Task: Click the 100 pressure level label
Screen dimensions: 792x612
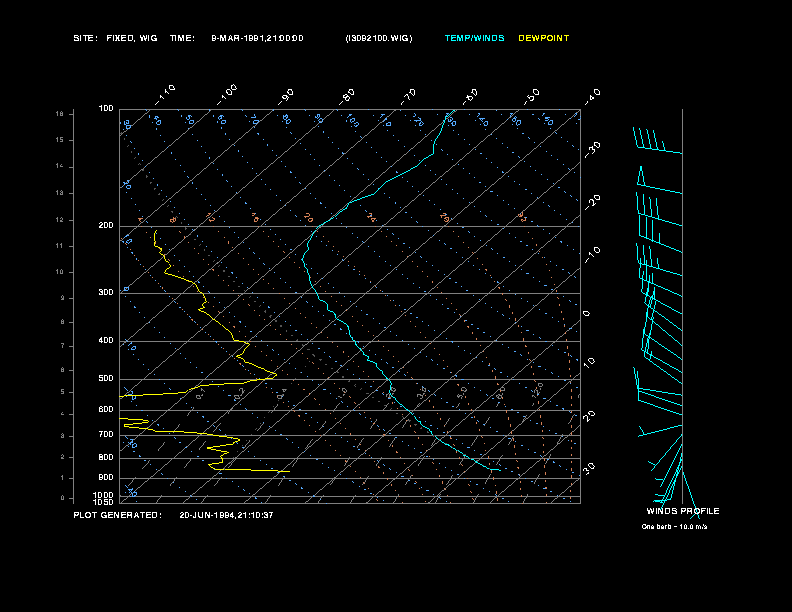Action: pyautogui.click(x=106, y=109)
